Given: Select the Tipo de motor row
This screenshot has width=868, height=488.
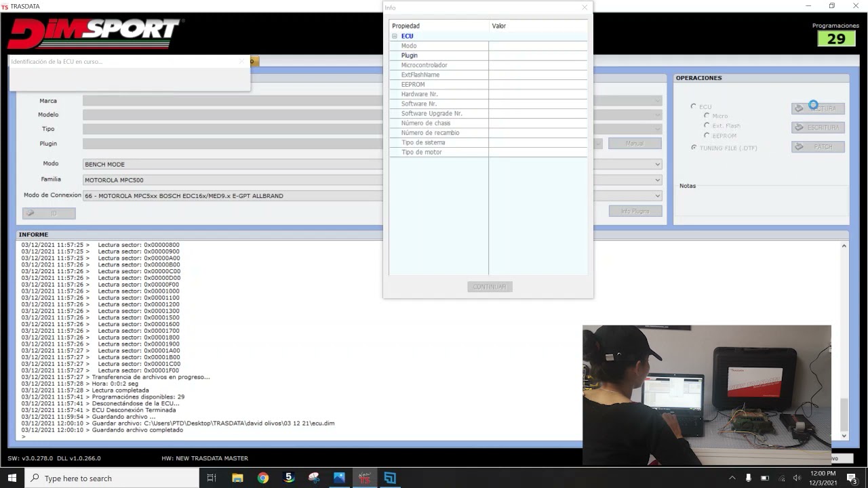Looking at the screenshot, I should click(x=488, y=152).
